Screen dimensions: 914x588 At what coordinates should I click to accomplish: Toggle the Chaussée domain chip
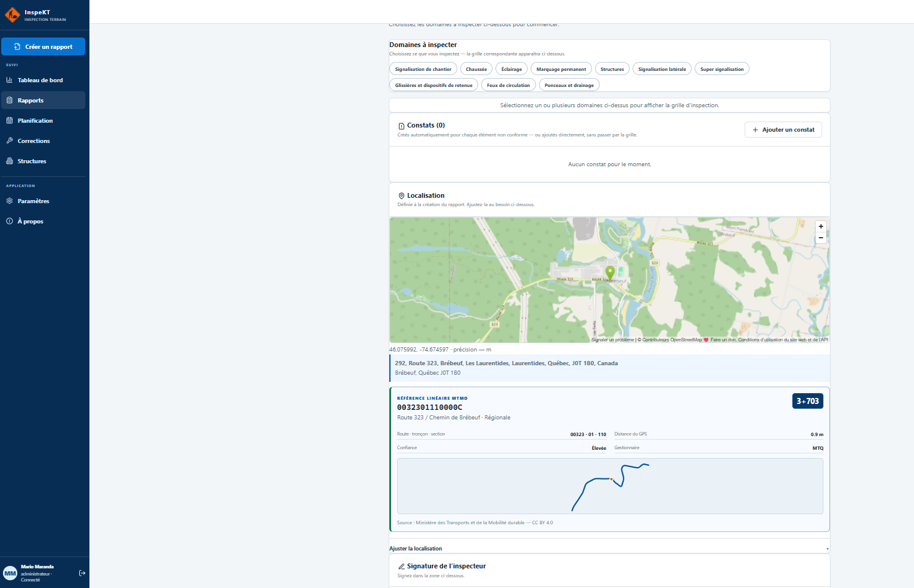[476, 69]
